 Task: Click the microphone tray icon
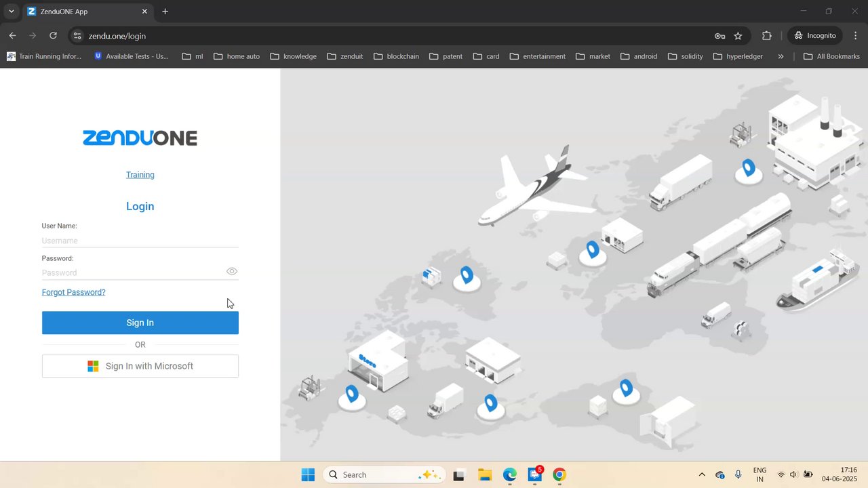(738, 474)
